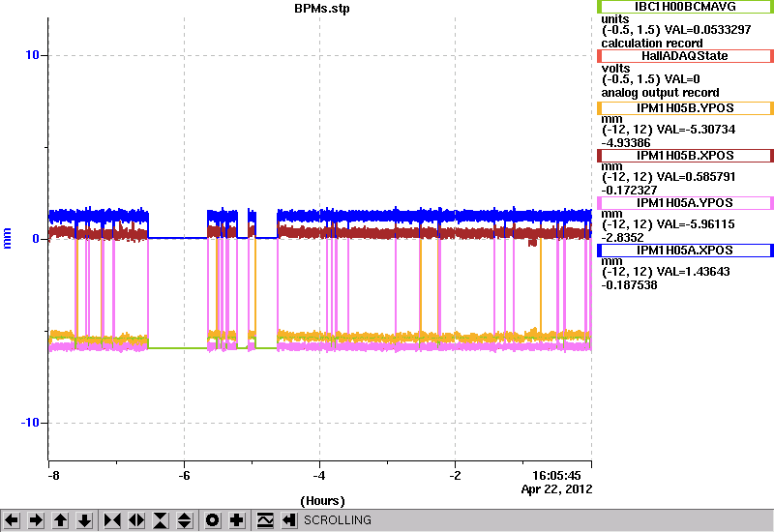
Task: Select the IPM1H05B.YPOS legend entry
Action: tap(686, 108)
